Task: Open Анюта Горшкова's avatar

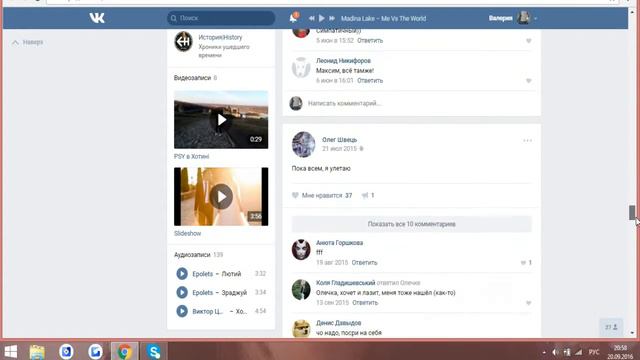Action: (301, 249)
